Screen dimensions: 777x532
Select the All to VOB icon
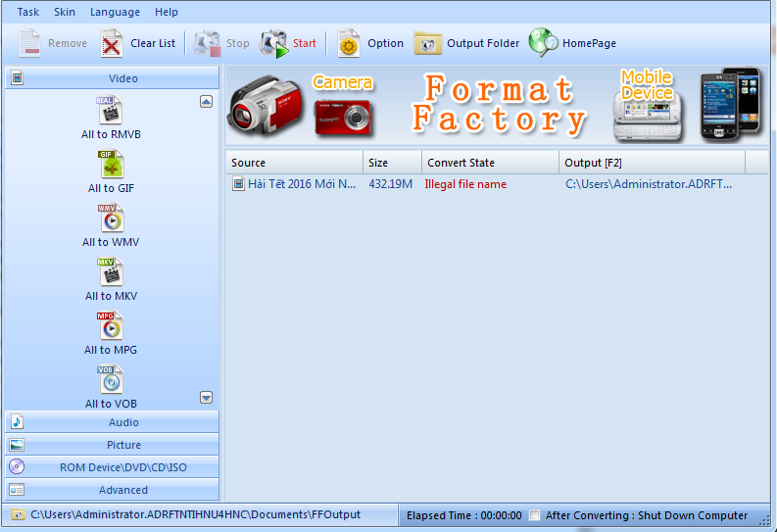(110, 379)
